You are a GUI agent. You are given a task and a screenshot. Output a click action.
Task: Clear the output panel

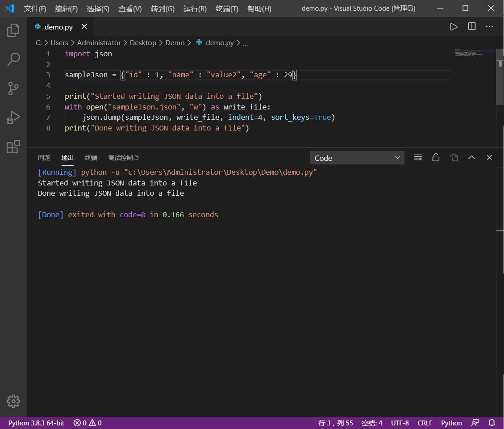(x=417, y=157)
